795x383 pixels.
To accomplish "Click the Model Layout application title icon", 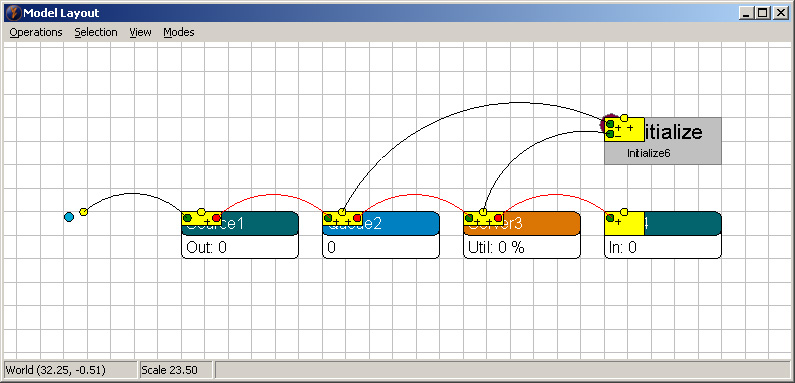I will 13,13.
